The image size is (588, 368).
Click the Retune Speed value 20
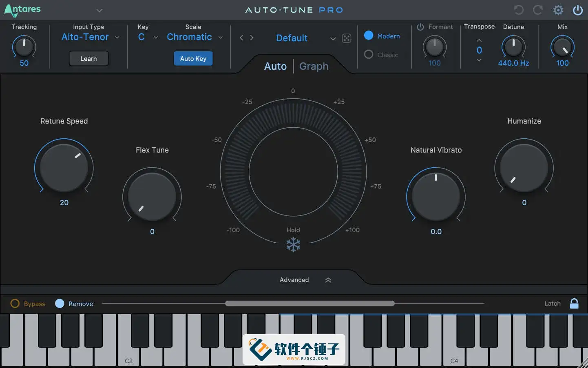pyautogui.click(x=64, y=202)
